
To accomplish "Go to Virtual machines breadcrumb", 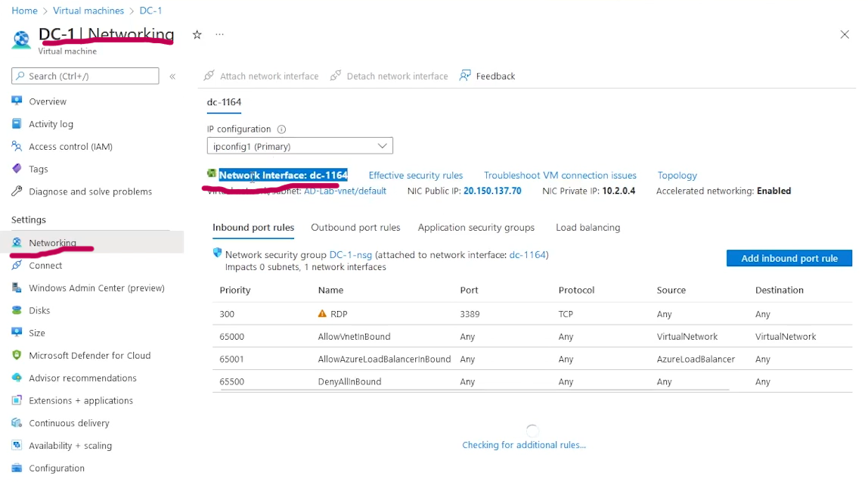I will [88, 11].
